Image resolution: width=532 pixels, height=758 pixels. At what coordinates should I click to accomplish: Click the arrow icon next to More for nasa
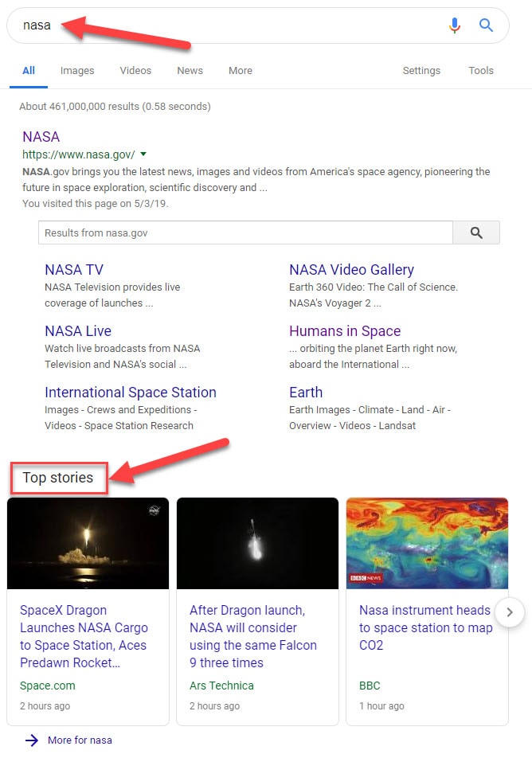(29, 740)
